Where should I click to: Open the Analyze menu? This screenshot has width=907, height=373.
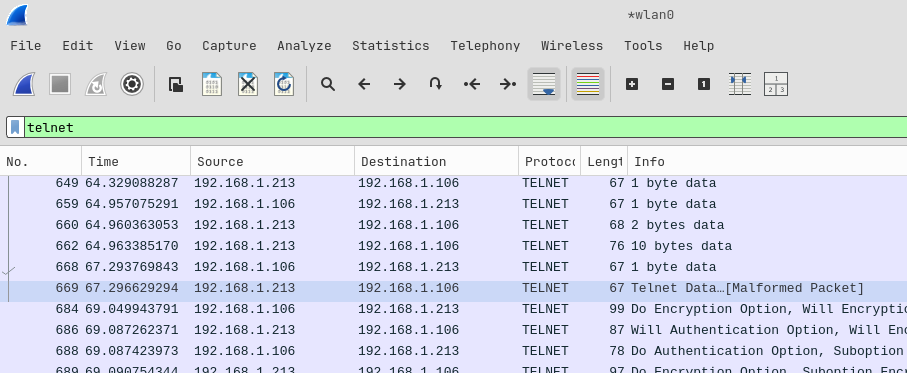(304, 46)
